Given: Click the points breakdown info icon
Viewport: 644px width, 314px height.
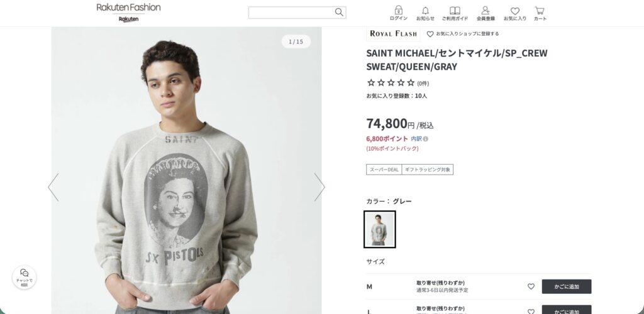Looking at the screenshot, I should point(426,139).
